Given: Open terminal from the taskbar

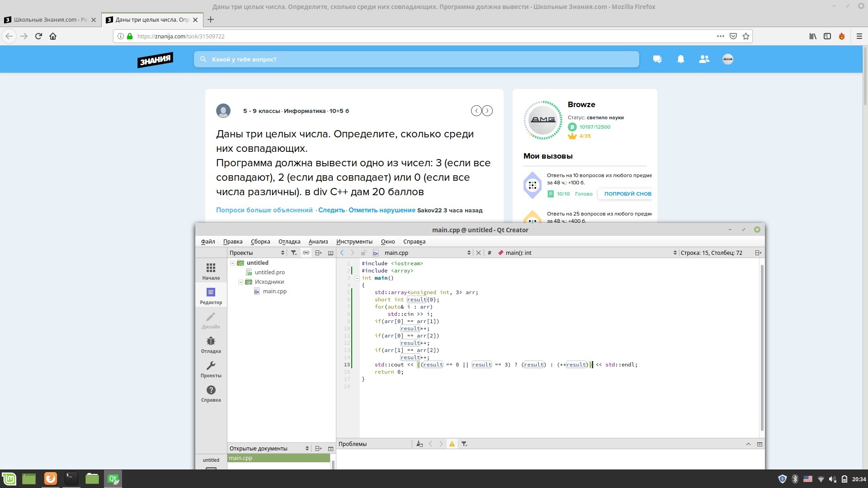Looking at the screenshot, I should coord(71,479).
